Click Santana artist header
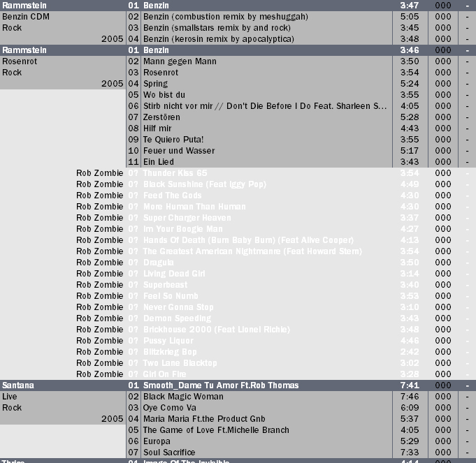 click(18, 385)
